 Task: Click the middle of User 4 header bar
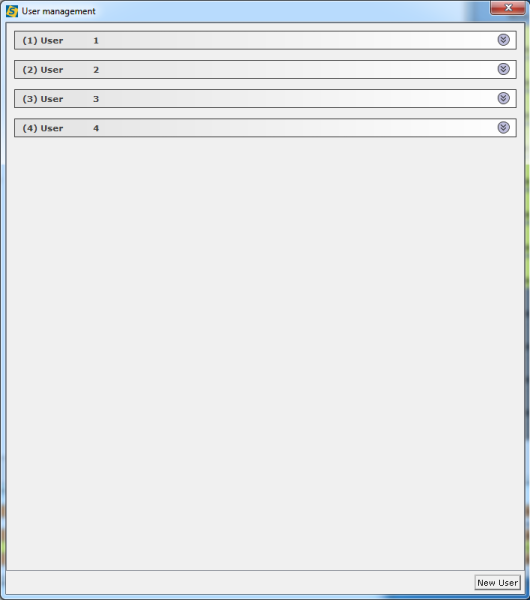pos(265,128)
